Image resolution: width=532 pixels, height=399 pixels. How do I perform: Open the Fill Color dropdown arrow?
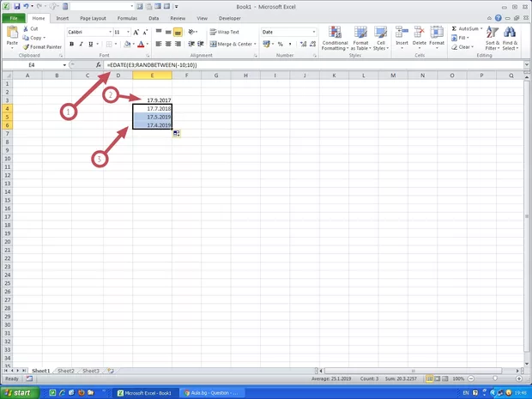133,44
